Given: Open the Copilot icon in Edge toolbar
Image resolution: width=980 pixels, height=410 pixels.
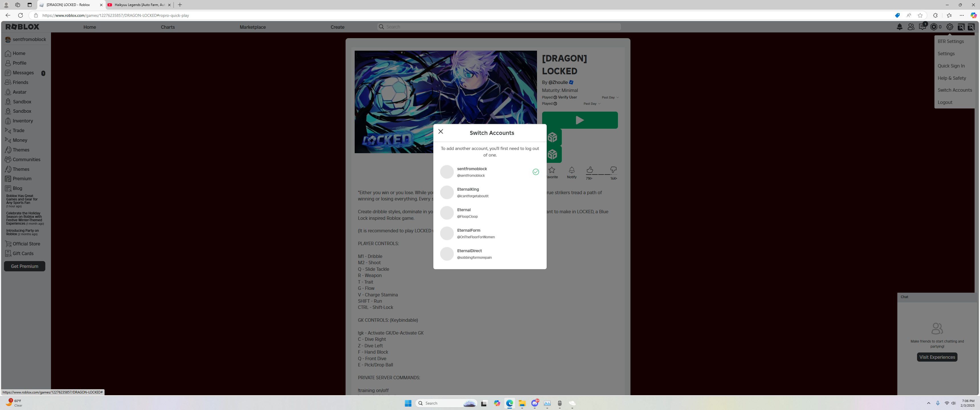Looking at the screenshot, I should (973, 16).
